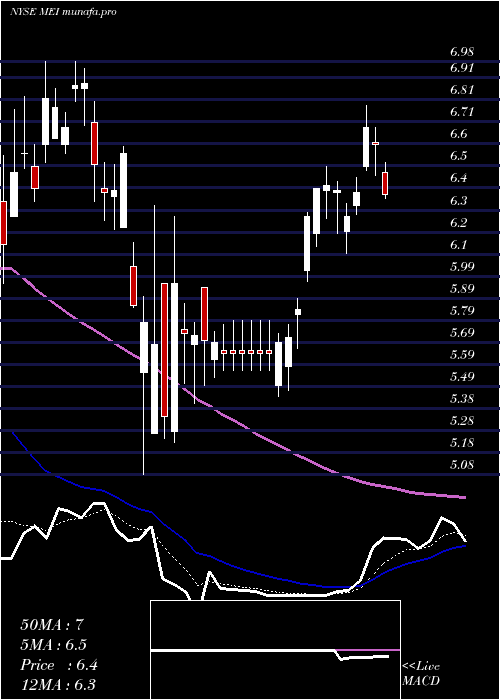Click the 6.5 price axis label
500x700 pixels.
(x=459, y=156)
